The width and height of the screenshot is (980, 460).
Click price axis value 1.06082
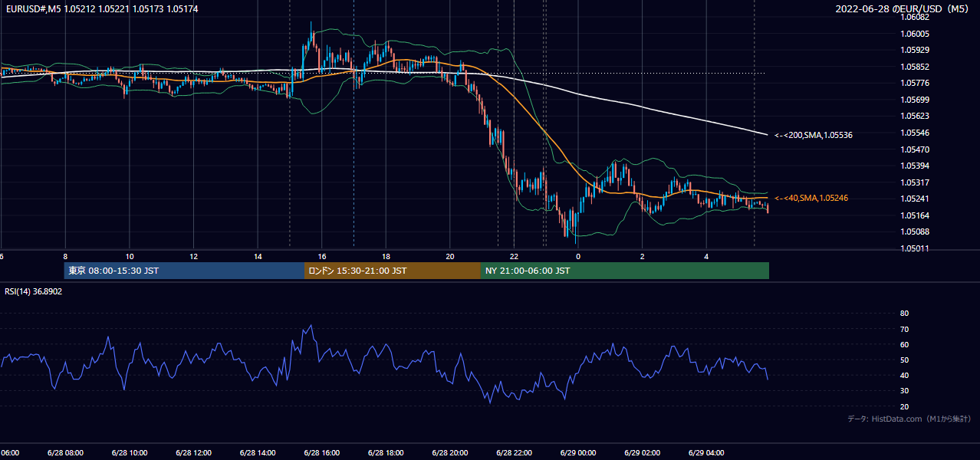[x=916, y=18]
